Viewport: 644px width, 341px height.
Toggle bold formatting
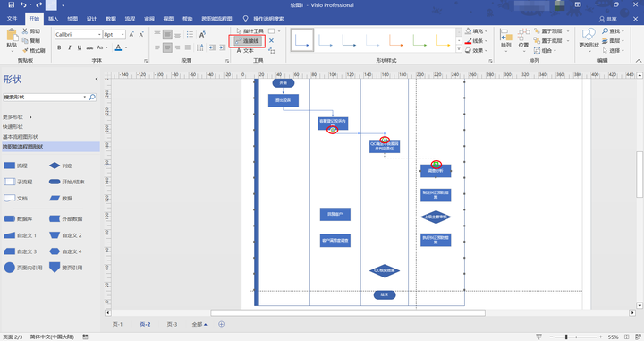point(59,47)
